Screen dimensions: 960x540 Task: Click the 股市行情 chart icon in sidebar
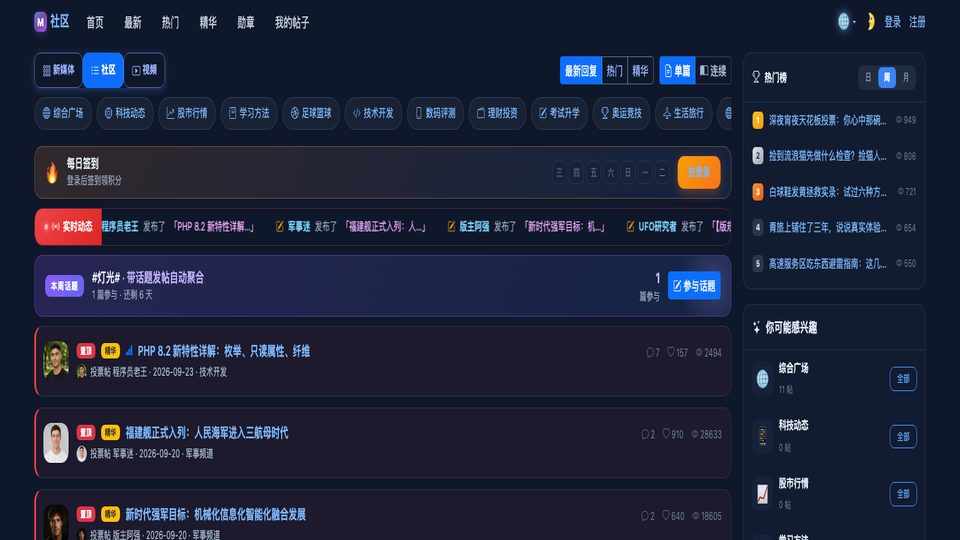pos(762,493)
